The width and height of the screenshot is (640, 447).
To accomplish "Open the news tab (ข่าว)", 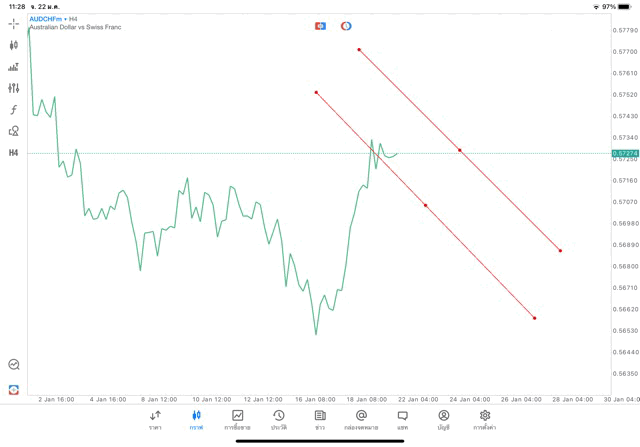I will click(320, 419).
